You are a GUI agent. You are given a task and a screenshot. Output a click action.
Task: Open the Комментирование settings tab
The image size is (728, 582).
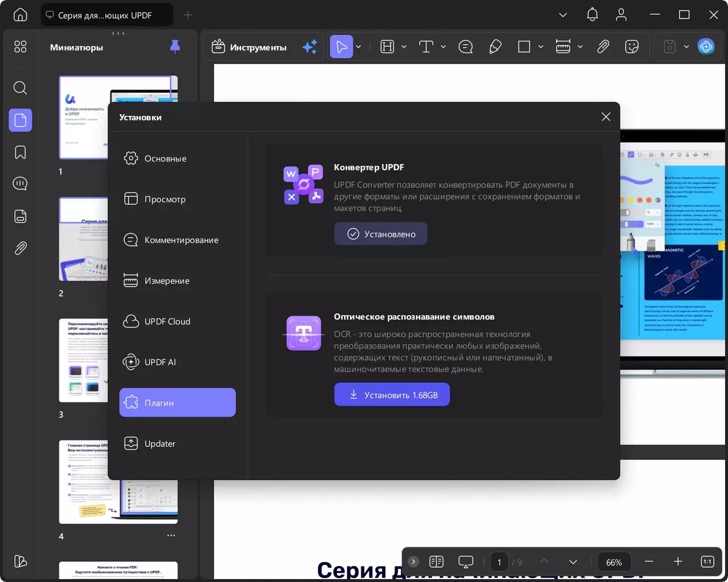point(178,240)
